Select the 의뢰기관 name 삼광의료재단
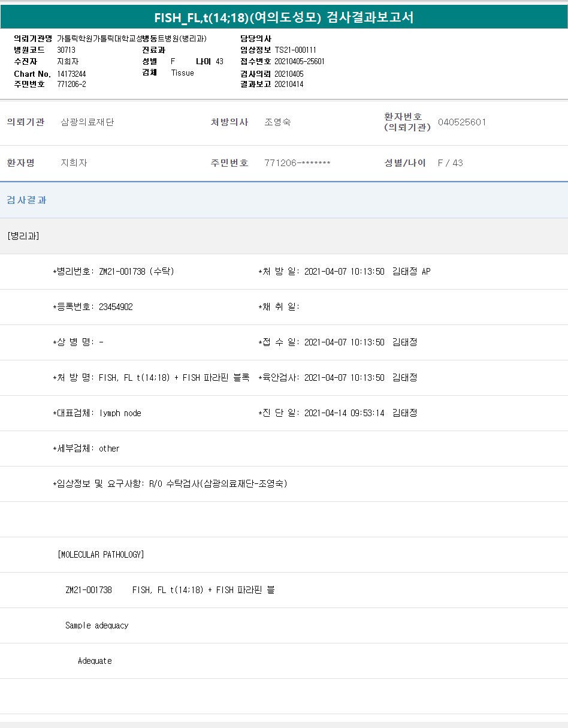The image size is (568, 728). click(87, 122)
